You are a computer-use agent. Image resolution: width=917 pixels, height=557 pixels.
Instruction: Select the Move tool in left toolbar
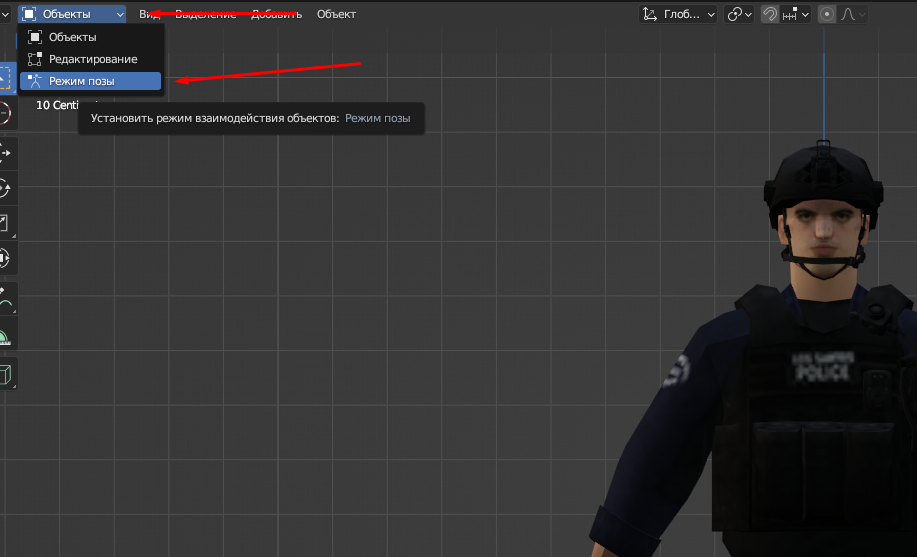pyautogui.click(x=4, y=152)
